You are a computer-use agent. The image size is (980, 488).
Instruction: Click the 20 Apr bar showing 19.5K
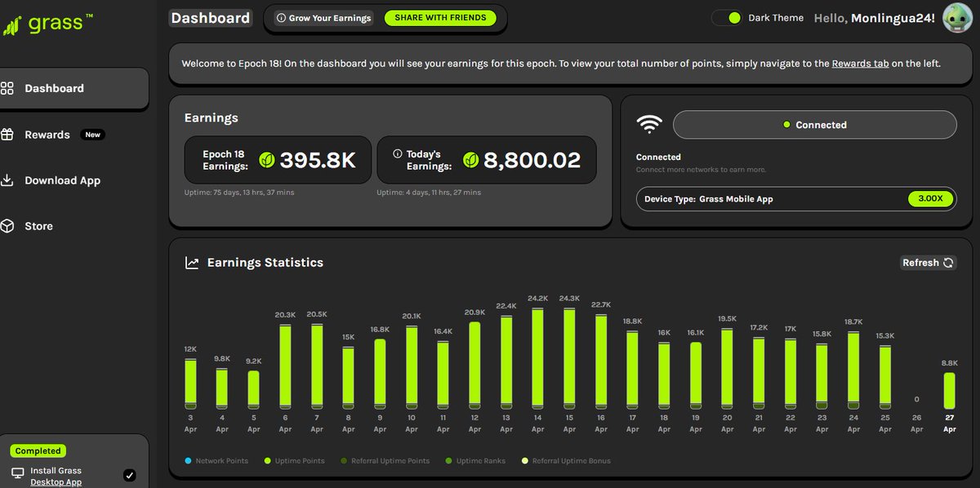(727, 367)
